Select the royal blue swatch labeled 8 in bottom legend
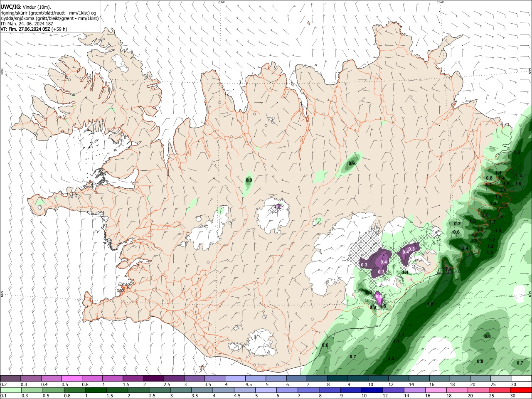The height and width of the screenshot is (399, 532). click(330, 390)
